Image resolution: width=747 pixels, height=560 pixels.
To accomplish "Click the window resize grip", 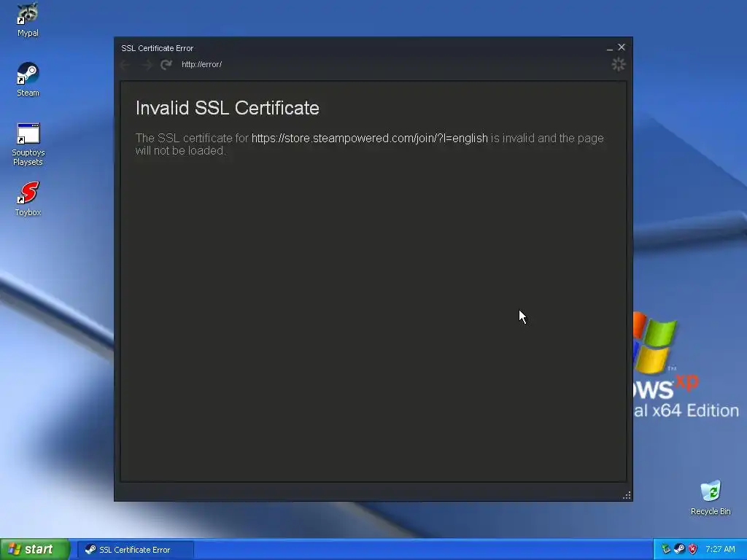I will click(x=627, y=495).
